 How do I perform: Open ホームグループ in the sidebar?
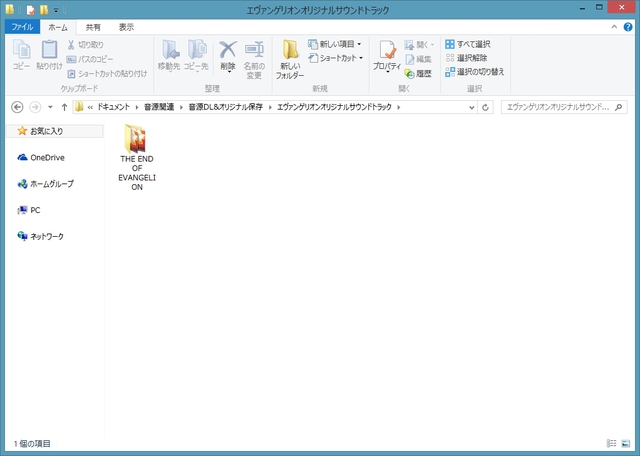51,184
